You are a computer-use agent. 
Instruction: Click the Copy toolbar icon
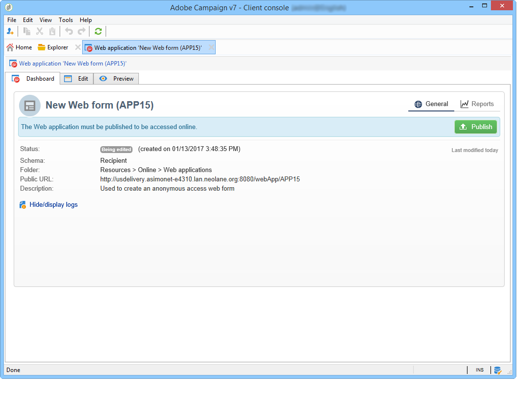coord(27,32)
